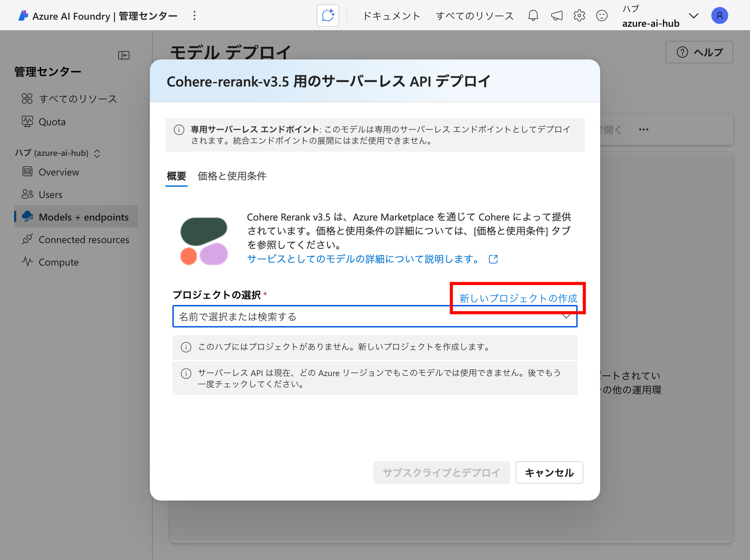
Task: Open the ヘルプ button
Action: [x=699, y=52]
